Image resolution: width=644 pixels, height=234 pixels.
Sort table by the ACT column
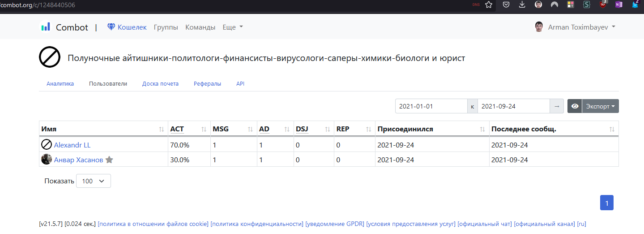(177, 129)
